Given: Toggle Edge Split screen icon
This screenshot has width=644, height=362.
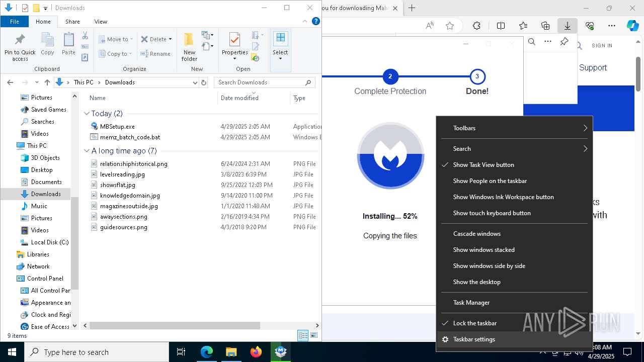Looking at the screenshot, I should pyautogui.click(x=501, y=26).
